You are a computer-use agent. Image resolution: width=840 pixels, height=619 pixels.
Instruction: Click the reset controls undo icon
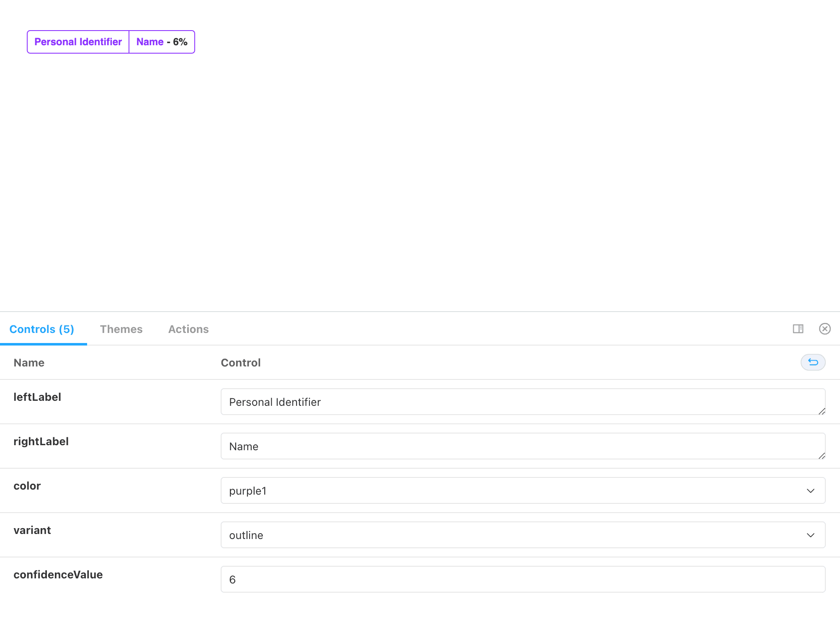(813, 362)
